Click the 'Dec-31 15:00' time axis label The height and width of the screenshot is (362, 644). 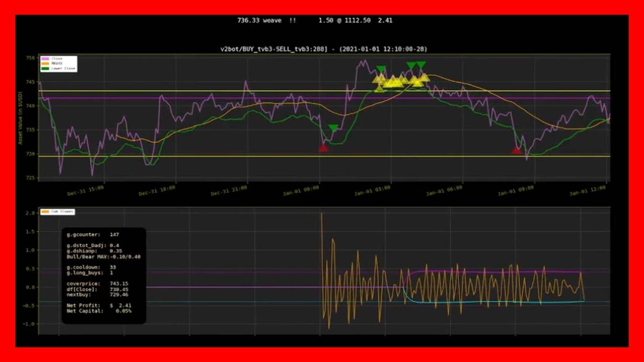86,192
